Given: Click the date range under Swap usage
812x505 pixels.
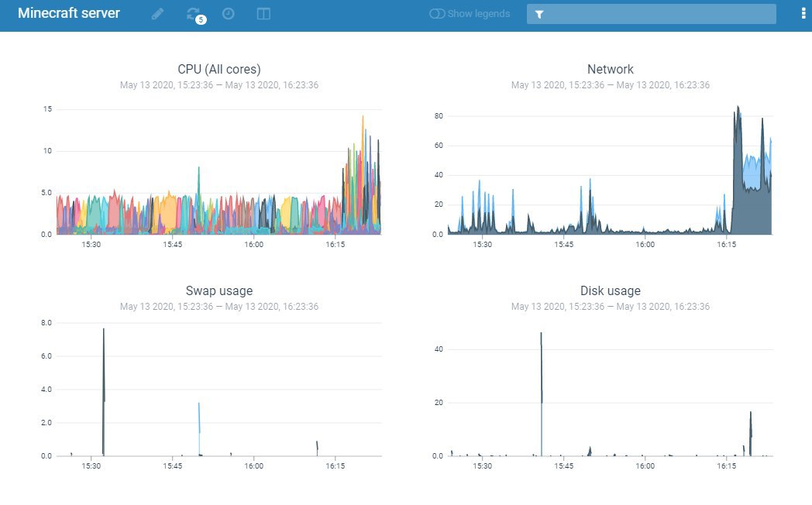Looking at the screenshot, I should 219,306.
